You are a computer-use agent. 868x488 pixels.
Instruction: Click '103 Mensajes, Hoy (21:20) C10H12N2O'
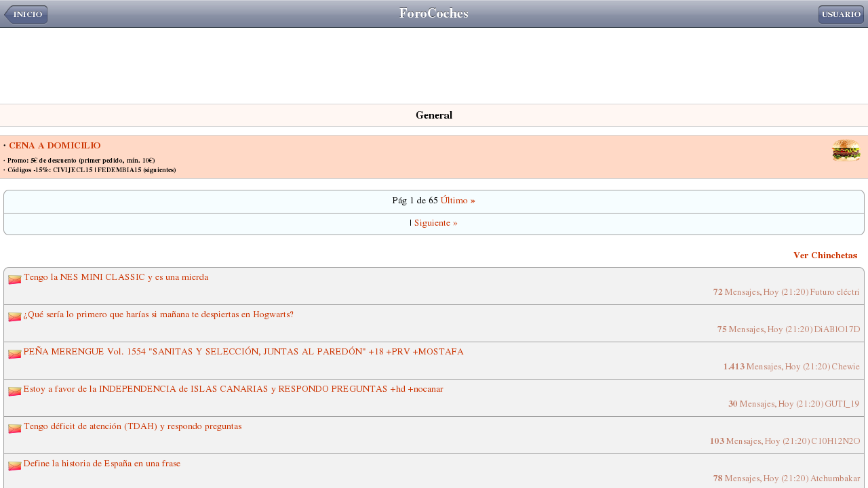pos(785,441)
